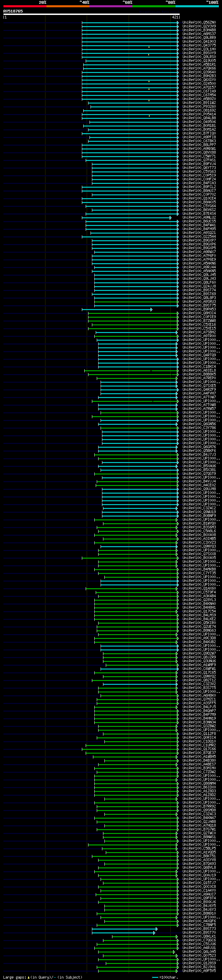Click the short alignment bar of UniRef100_B9PA53
The image size is (222, 980).
pyautogui.click(x=117, y=309)
